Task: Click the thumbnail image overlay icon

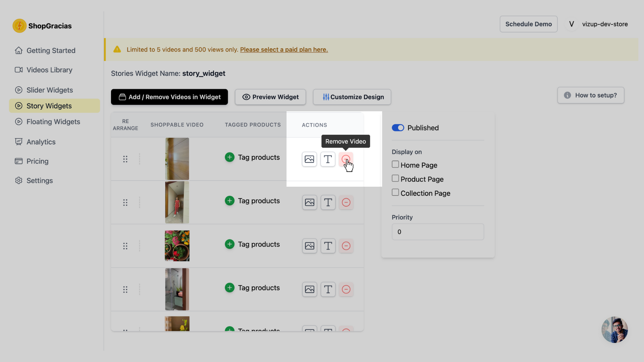Action: tap(310, 158)
